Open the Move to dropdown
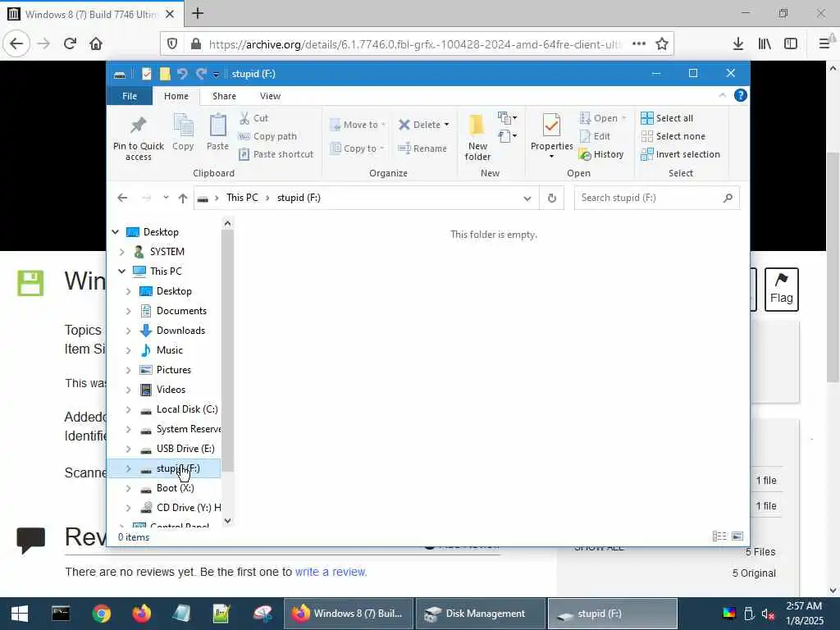840x630 pixels. click(358, 125)
